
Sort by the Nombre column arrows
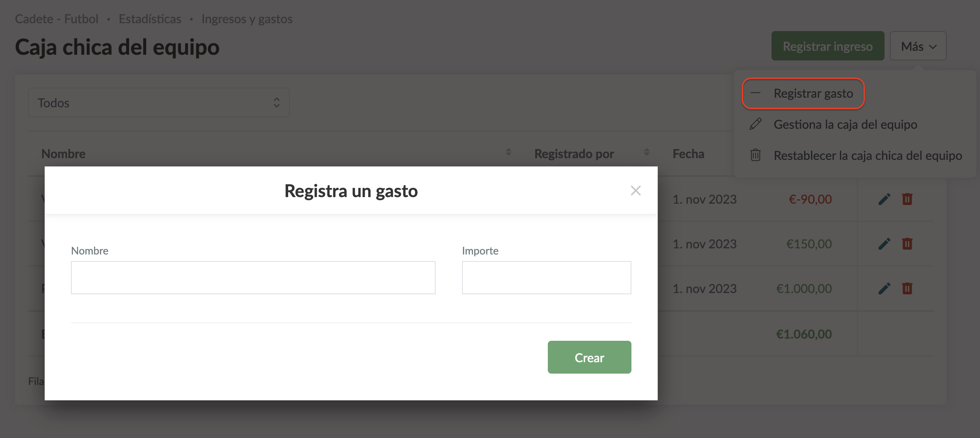(508, 152)
